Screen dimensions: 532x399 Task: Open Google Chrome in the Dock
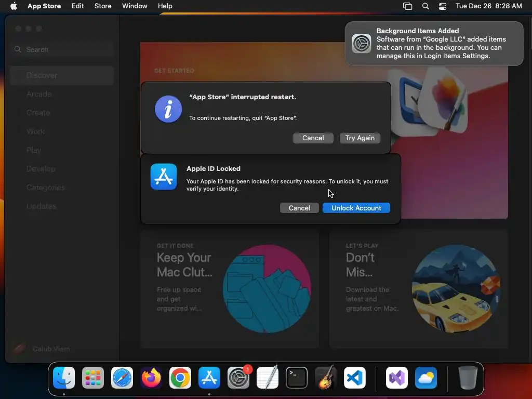point(180,378)
